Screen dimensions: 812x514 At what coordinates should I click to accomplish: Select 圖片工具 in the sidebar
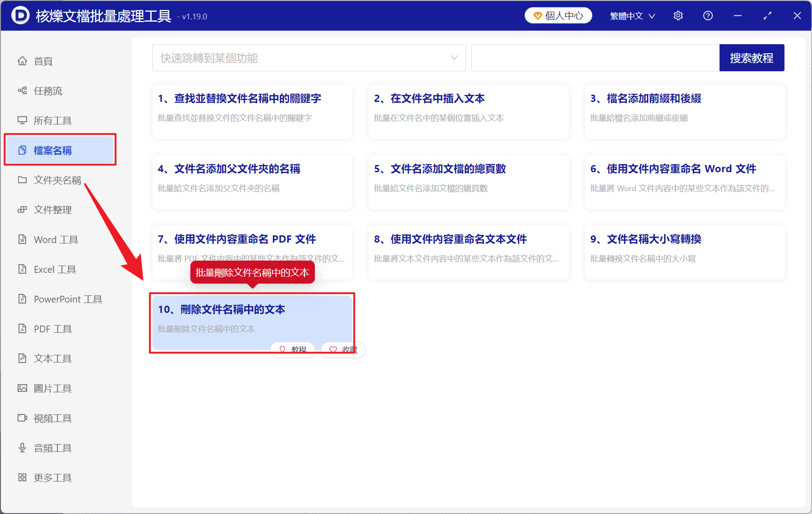click(52, 388)
